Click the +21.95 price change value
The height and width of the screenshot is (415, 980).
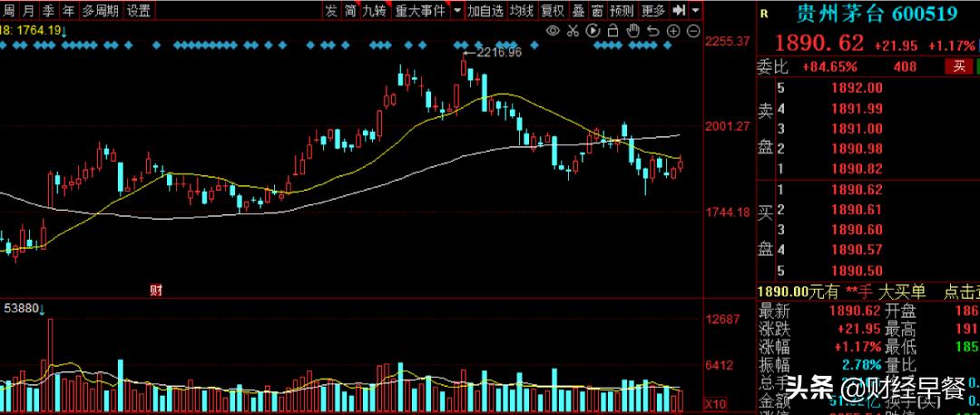(896, 45)
